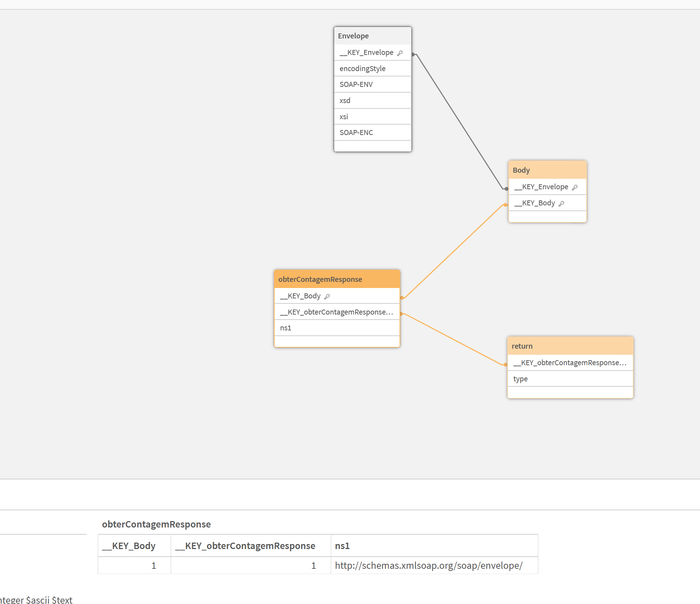Click __KEY_Body field in obterContagemResponse table
The height and width of the screenshot is (604, 700).
point(337,296)
